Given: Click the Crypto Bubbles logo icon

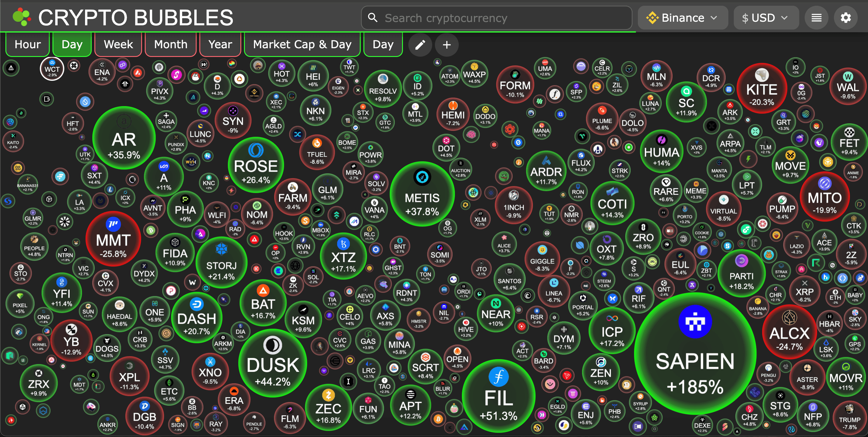Looking at the screenshot, I should (22, 17).
